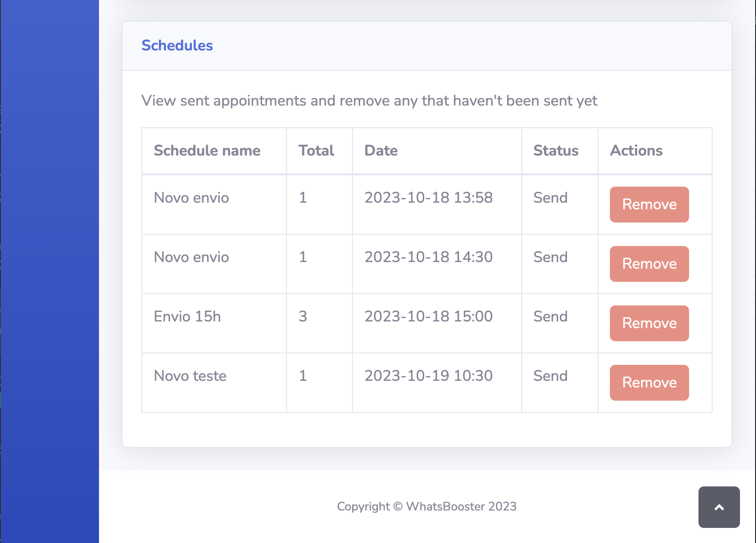Remove the Envio 15h schedule
Screen dimensions: 756x543
coord(649,323)
